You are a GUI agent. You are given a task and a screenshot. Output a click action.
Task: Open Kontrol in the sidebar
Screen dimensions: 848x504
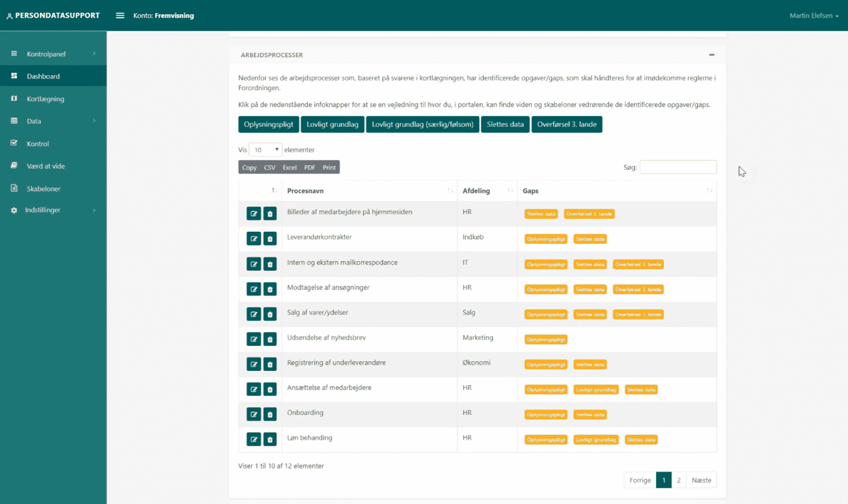[x=53, y=144]
